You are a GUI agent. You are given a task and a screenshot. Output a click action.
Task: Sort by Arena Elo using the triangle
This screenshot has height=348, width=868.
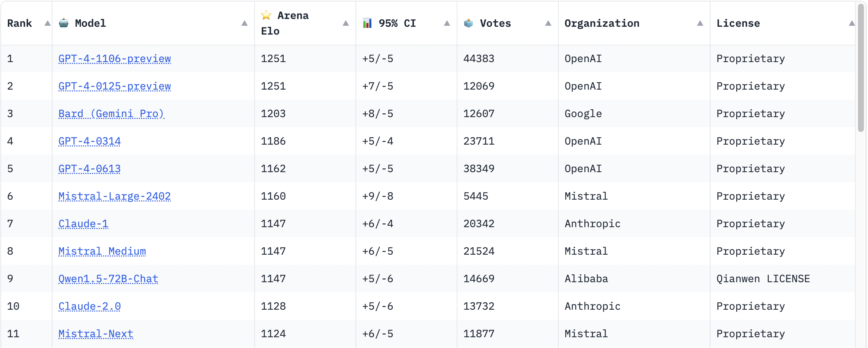[x=346, y=23]
